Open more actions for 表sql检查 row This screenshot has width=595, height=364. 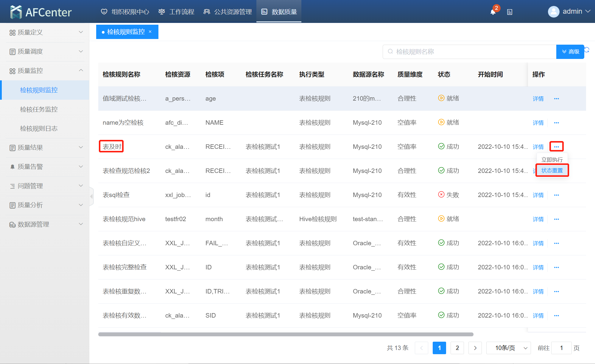pos(556,195)
